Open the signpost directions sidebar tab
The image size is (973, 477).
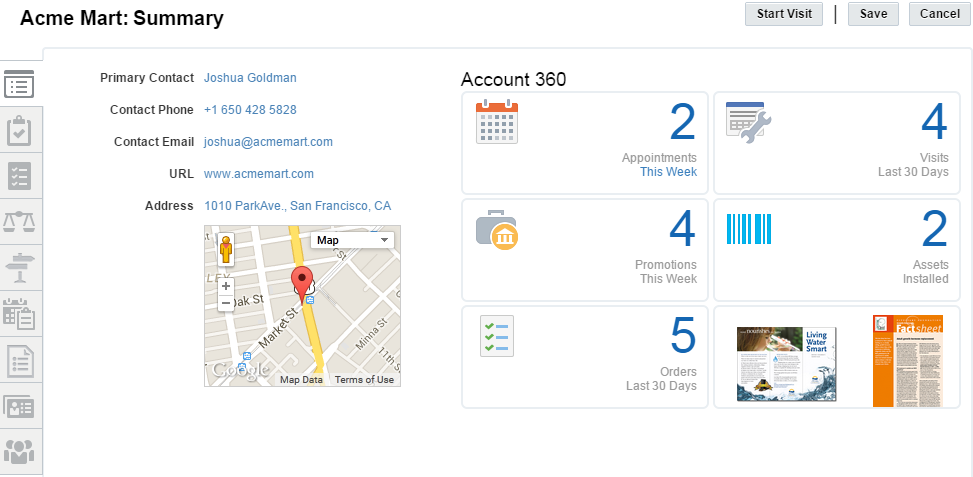point(19,268)
